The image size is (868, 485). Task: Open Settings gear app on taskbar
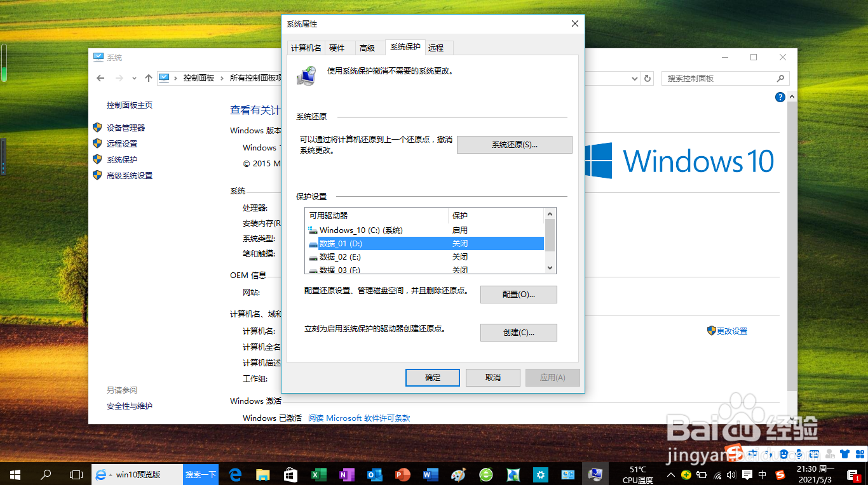tap(541, 474)
